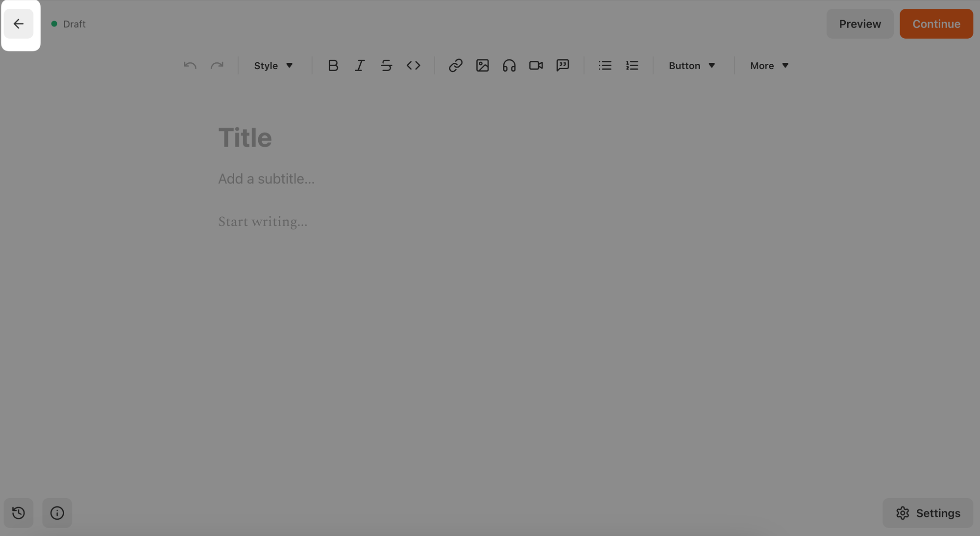This screenshot has width=980, height=536.
Task: Insert a video element
Action: click(536, 65)
